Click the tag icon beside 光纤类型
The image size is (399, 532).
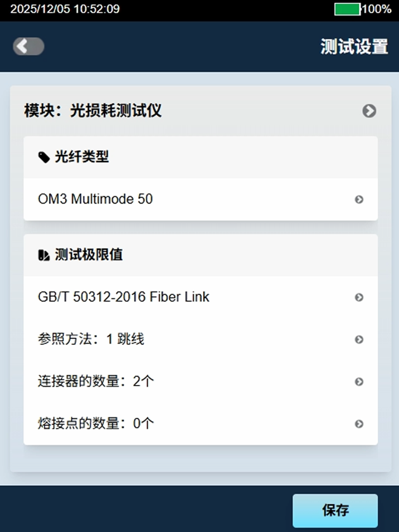point(43,158)
